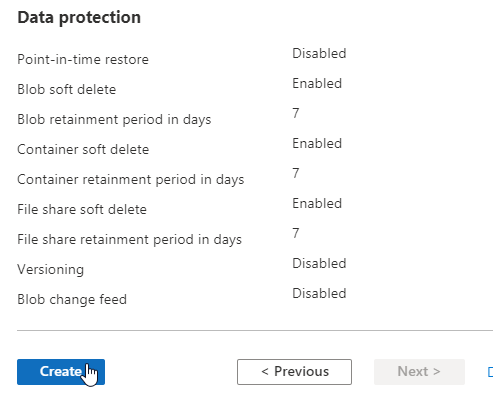Click the Container retainment period in days label

coord(131,179)
